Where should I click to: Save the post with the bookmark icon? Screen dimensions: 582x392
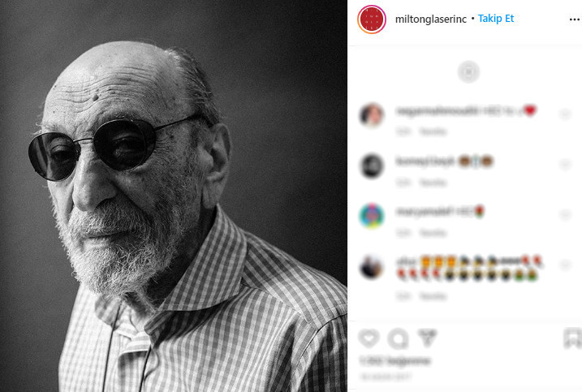(x=571, y=338)
